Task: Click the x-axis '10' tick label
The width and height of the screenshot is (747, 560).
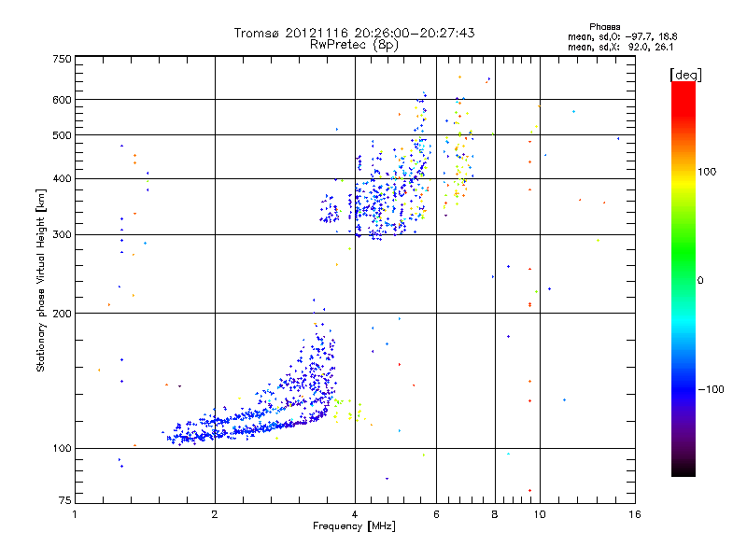Action: click(x=540, y=514)
